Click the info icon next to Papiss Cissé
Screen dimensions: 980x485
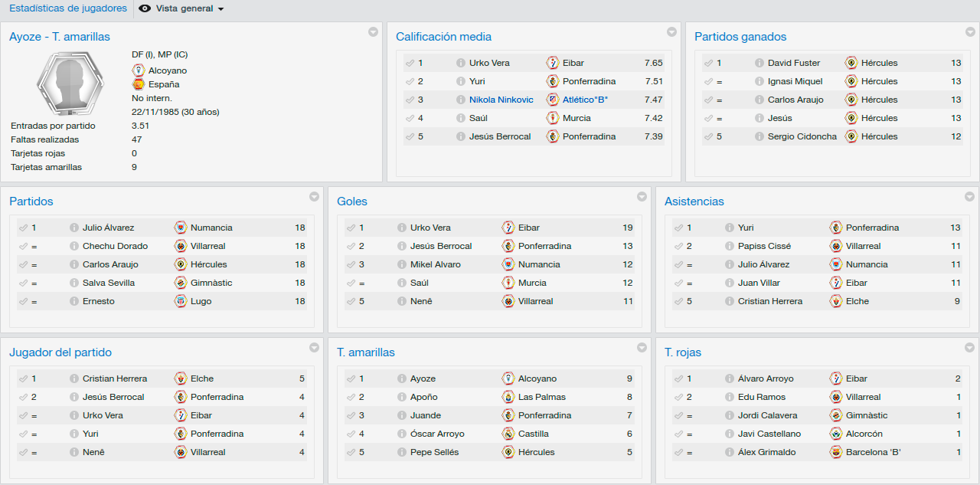pos(730,246)
